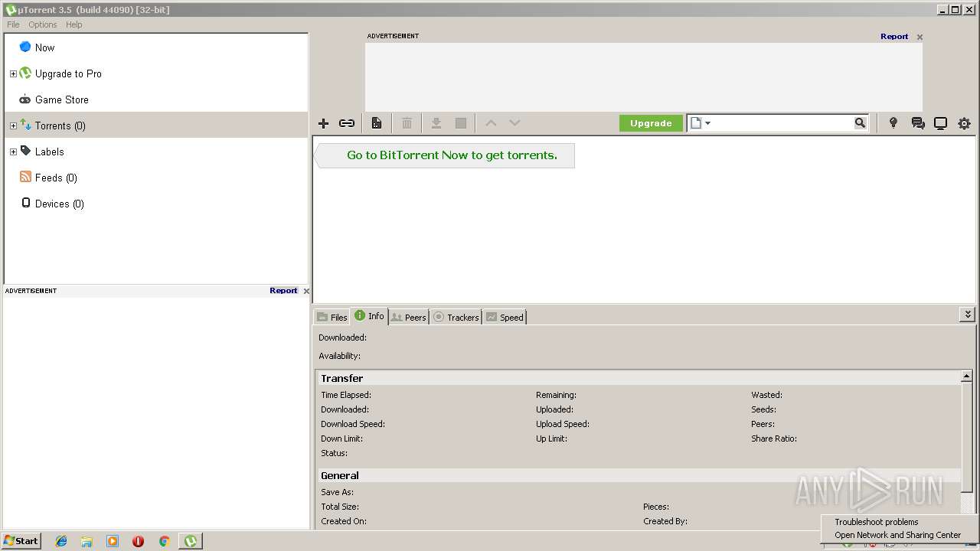Open the Help menu
This screenshot has height=551, width=980.
point(74,24)
